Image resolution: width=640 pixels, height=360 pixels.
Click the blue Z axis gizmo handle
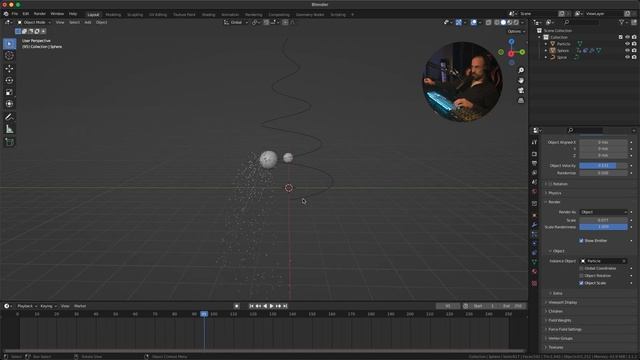pyautogui.click(x=511, y=42)
